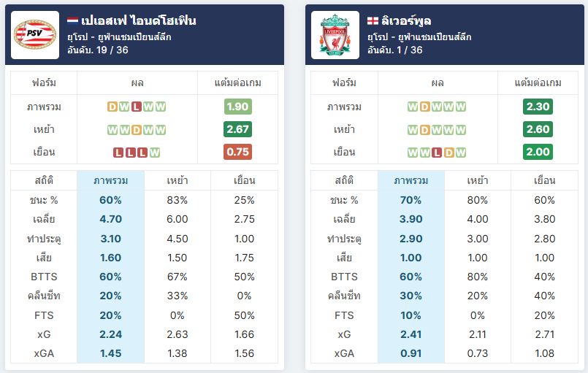588x373 pixels.
Task: Open เปเอสเฟ ไอนด์โฮเฟ่น team name link
Action: coord(139,20)
